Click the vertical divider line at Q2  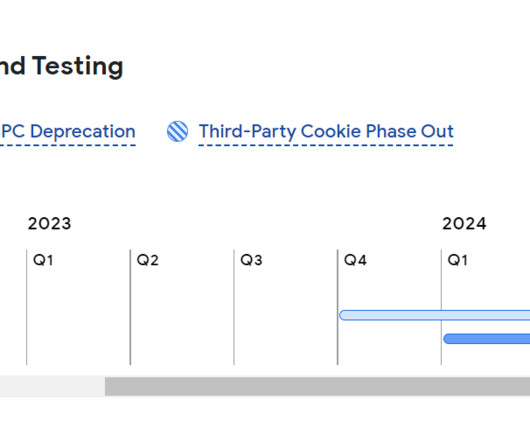(130, 307)
